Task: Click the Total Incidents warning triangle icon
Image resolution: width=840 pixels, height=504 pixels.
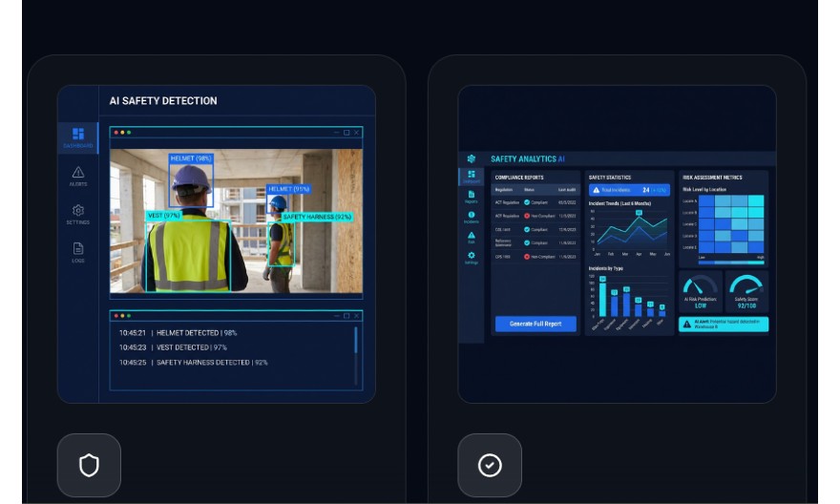Action: tap(597, 190)
